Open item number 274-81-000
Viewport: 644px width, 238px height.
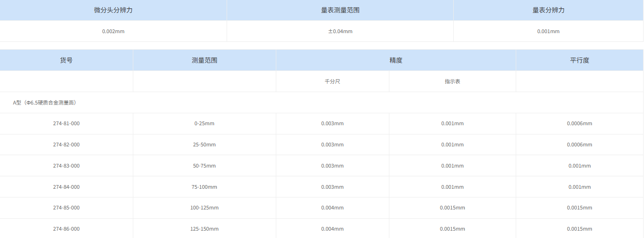tap(66, 123)
